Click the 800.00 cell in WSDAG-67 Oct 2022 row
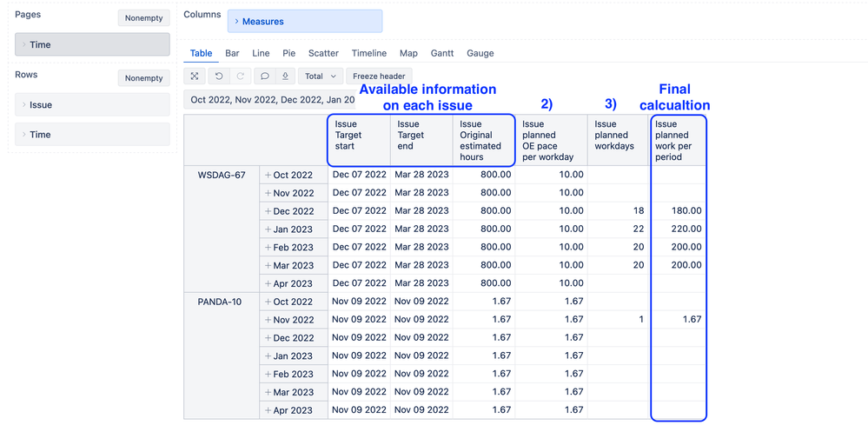Image resolution: width=868 pixels, height=432 pixels. click(484, 175)
